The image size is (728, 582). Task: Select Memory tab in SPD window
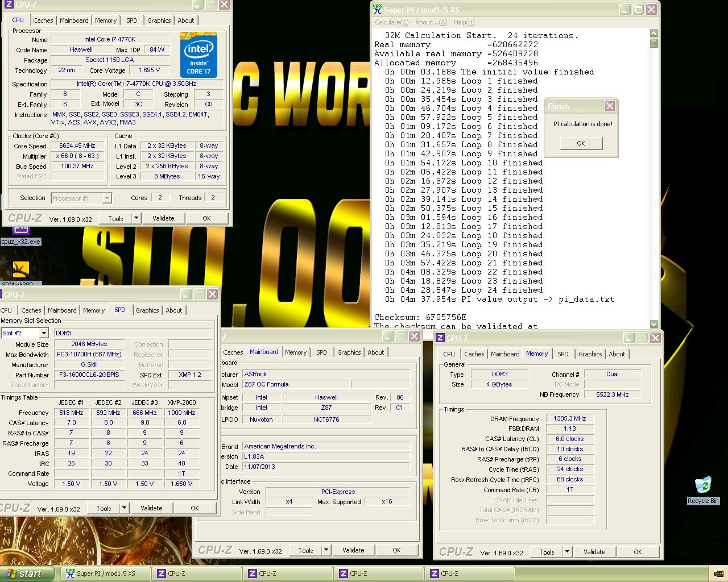[x=94, y=310]
